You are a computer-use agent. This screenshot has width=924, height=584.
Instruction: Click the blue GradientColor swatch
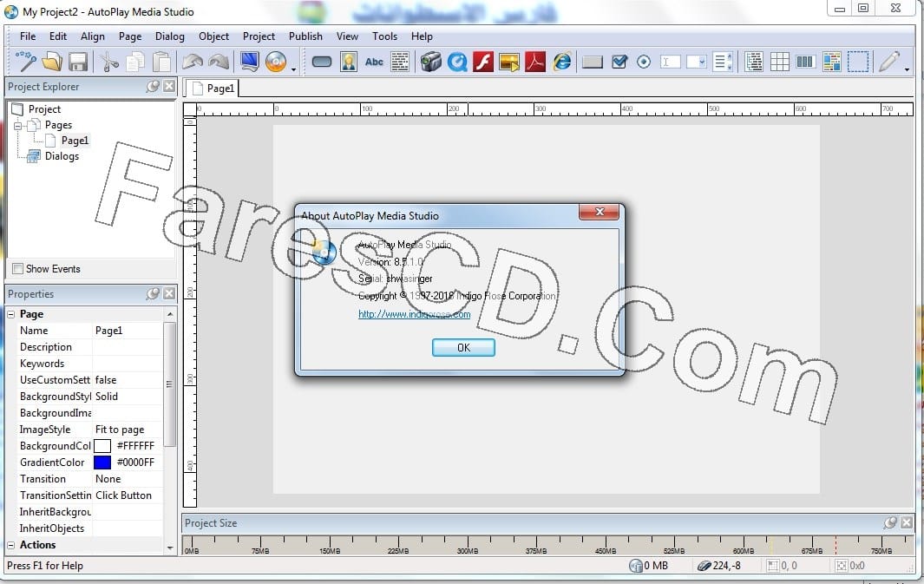tap(102, 463)
